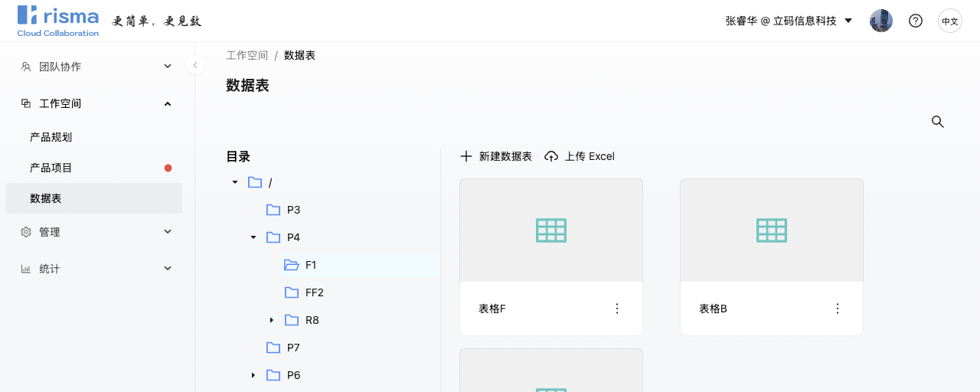
Task: Collapse the P4 folder triangle
Action: tap(253, 237)
